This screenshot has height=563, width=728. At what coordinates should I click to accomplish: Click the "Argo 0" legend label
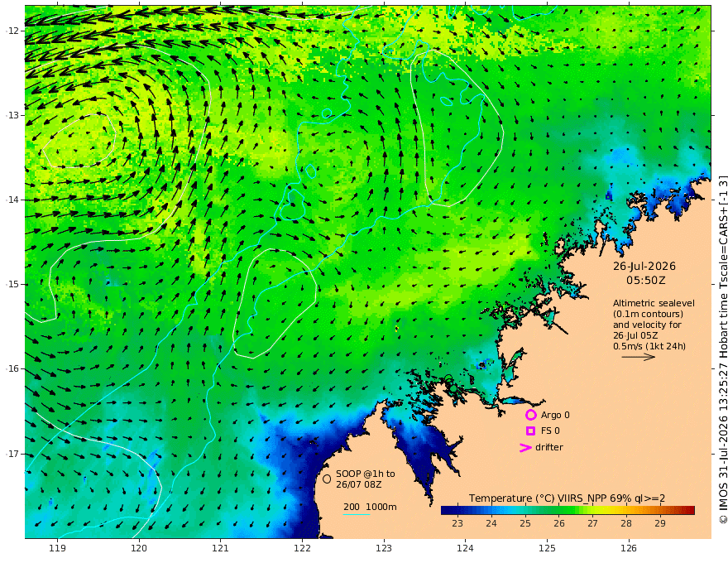tap(555, 415)
